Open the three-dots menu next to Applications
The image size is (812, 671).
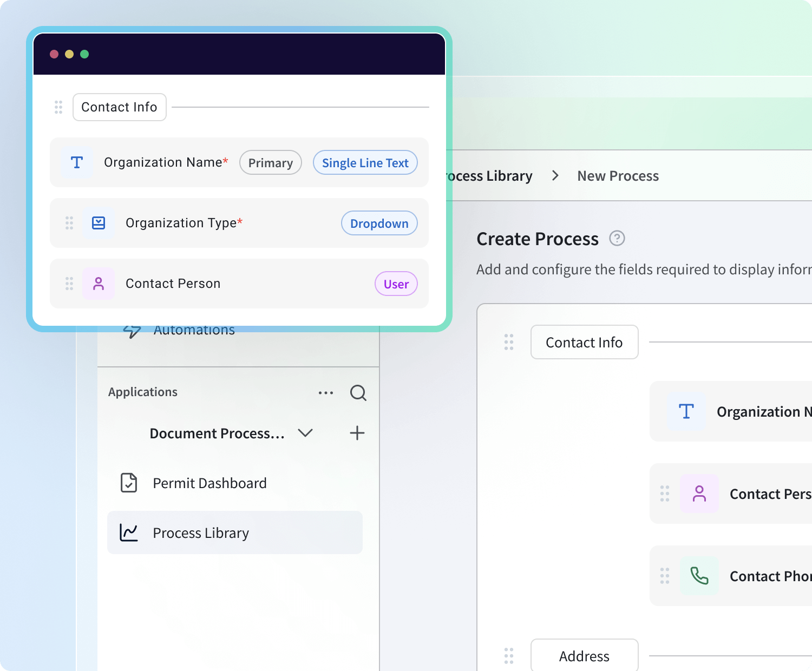click(326, 393)
